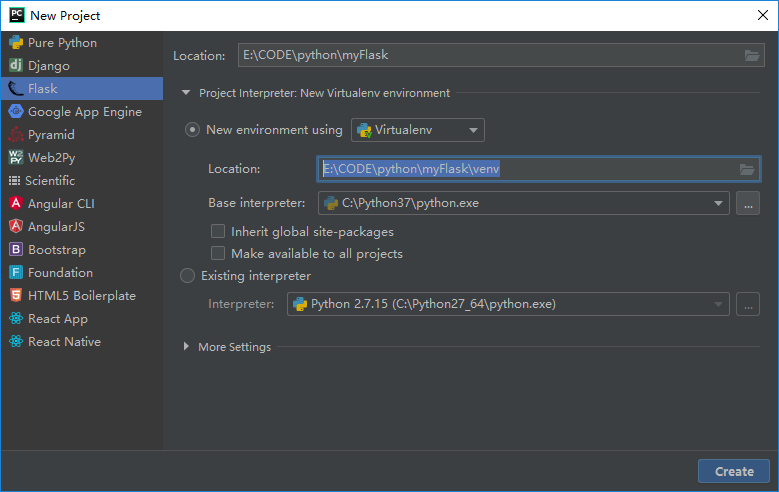Viewport: 779px width, 492px height.
Task: Open the Python 2.7.15 Interpreter dropdown
Action: click(x=508, y=304)
